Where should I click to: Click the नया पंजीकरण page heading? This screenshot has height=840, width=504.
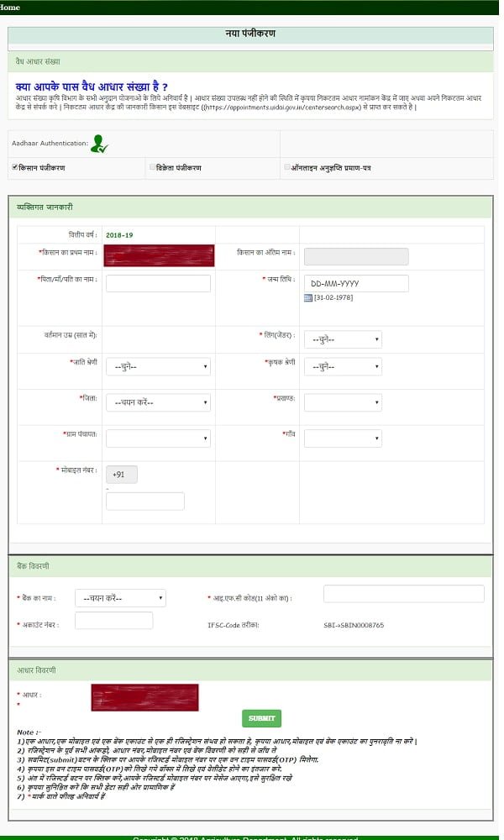coord(250,34)
